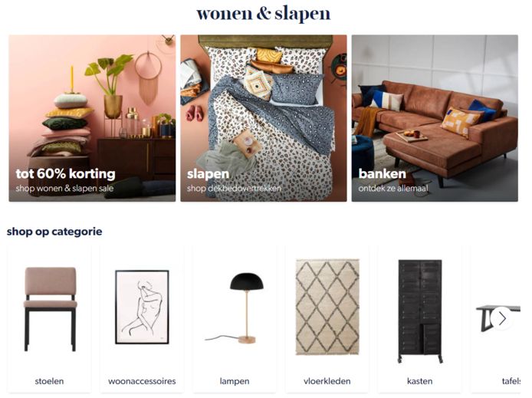The width and height of the screenshot is (532, 398).
Task: Select the diamond-pattern rug image
Action: click(x=327, y=307)
